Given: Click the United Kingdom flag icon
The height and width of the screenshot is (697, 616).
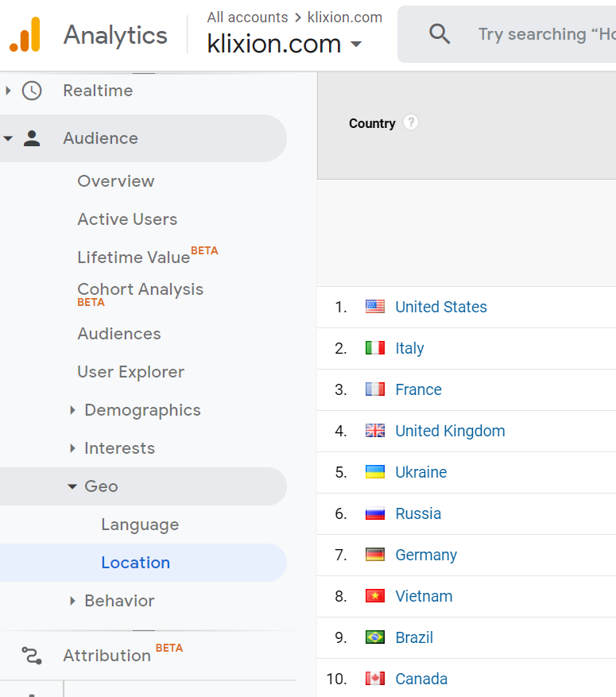Looking at the screenshot, I should click(375, 431).
